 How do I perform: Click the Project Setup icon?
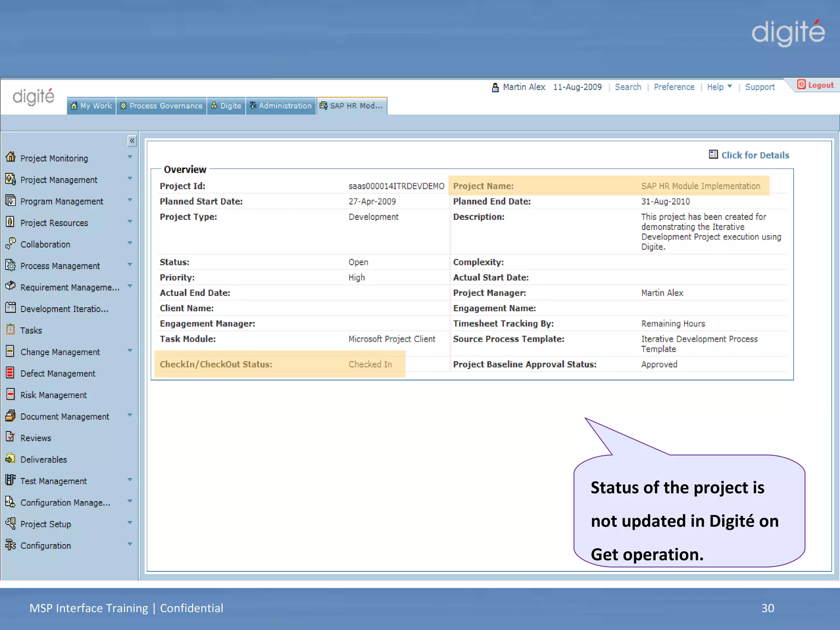click(11, 523)
